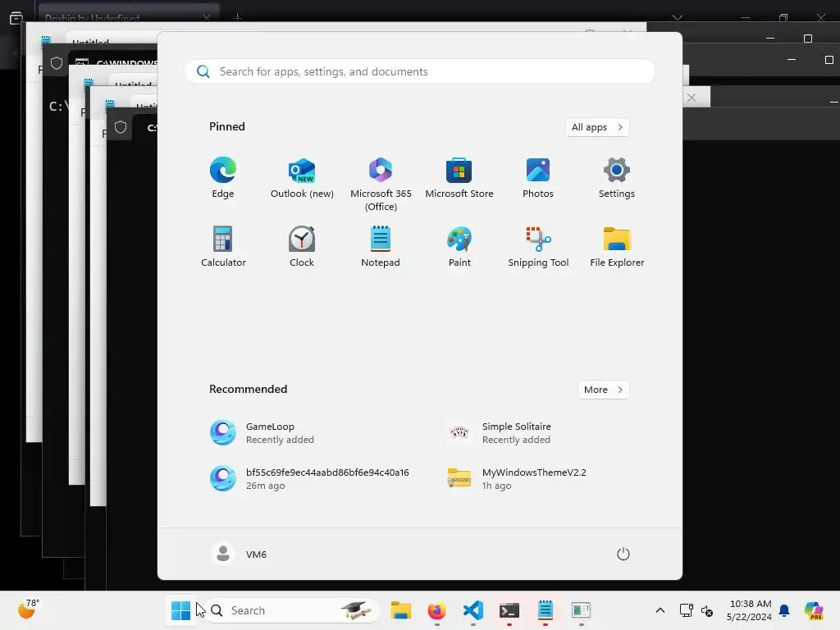Switch to Notepad on taskbar
The image size is (840, 630).
coord(545,610)
